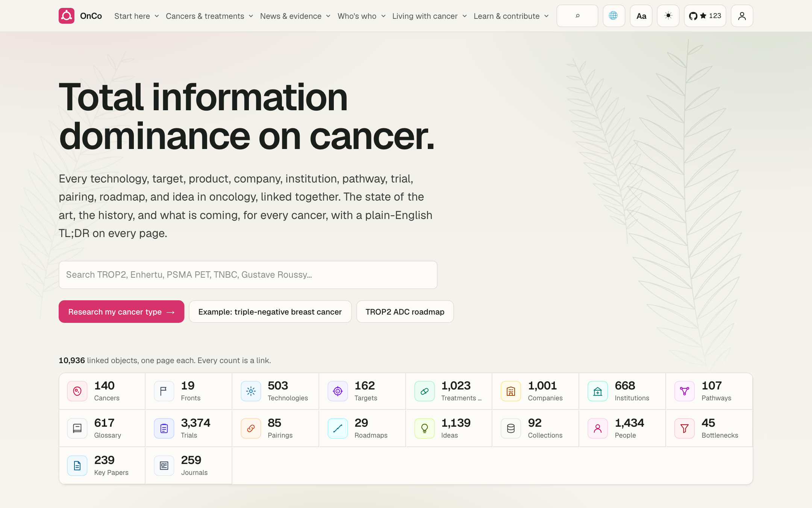Open the language globe icon

tap(614, 16)
